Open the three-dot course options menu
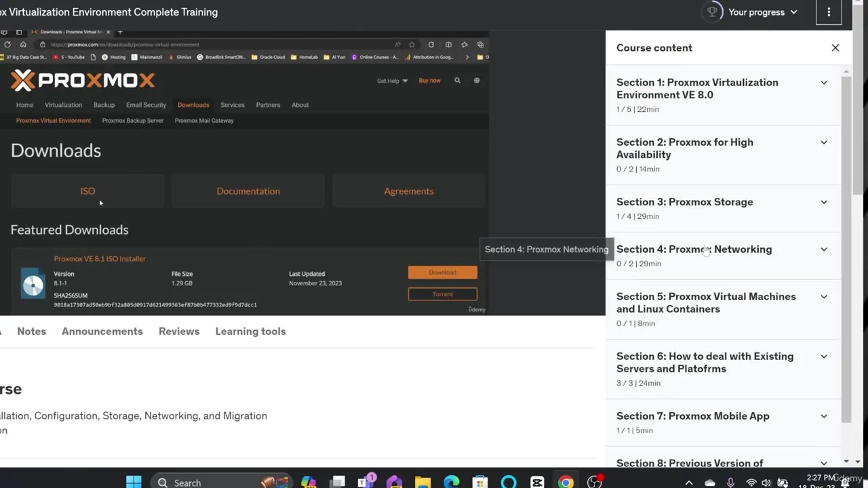 tap(829, 12)
